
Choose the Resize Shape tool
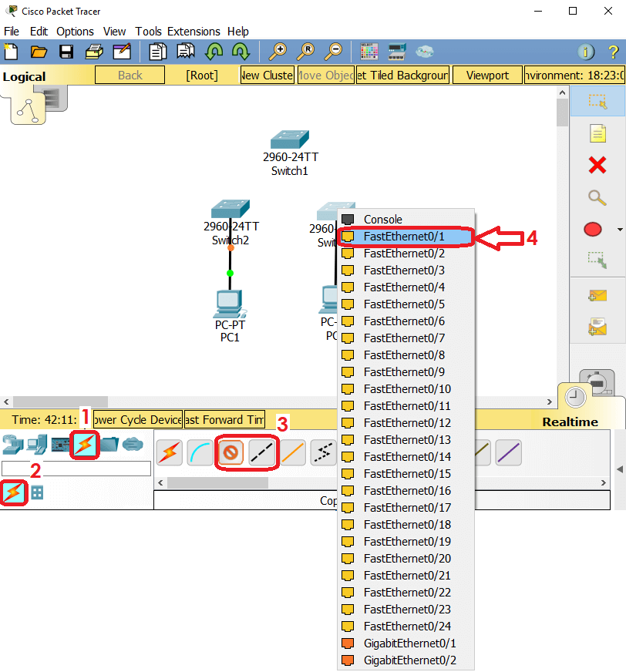tap(597, 260)
